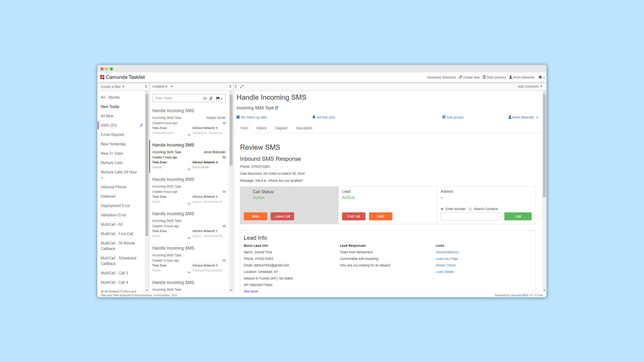
Task: Click the SMS filter edit pencil icon
Action: coord(141,125)
